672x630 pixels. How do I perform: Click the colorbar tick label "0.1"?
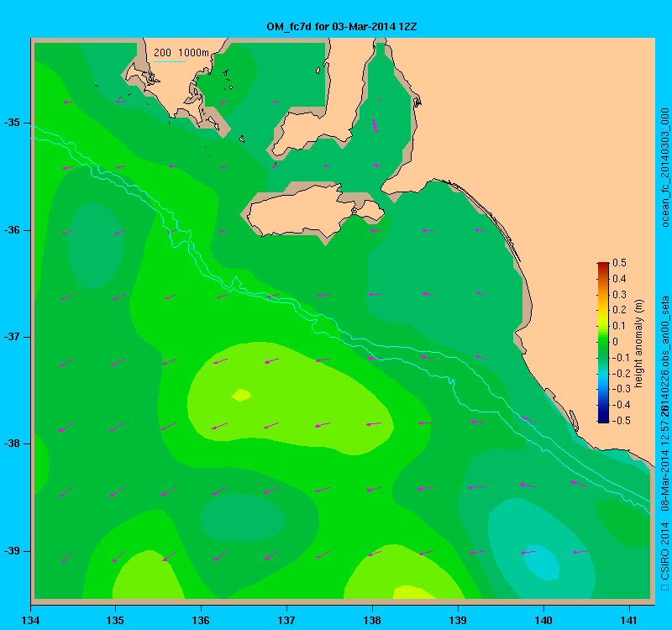(x=619, y=326)
